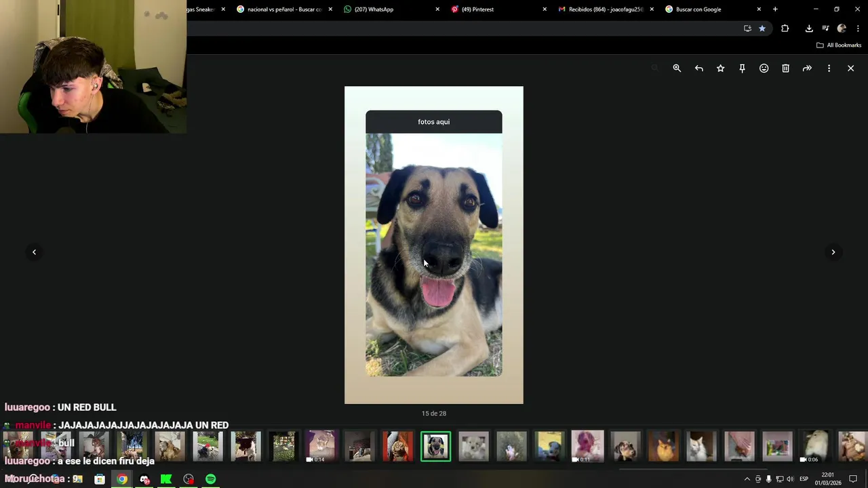This screenshot has height=488, width=868.
Task: Expand the hidden system tray icons
Action: pyautogui.click(x=747, y=479)
